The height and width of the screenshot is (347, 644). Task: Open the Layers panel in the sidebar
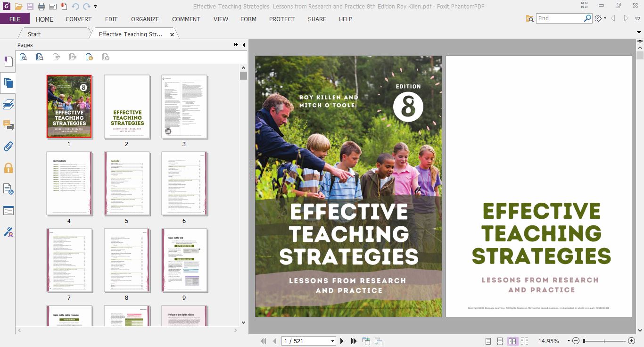click(x=8, y=104)
